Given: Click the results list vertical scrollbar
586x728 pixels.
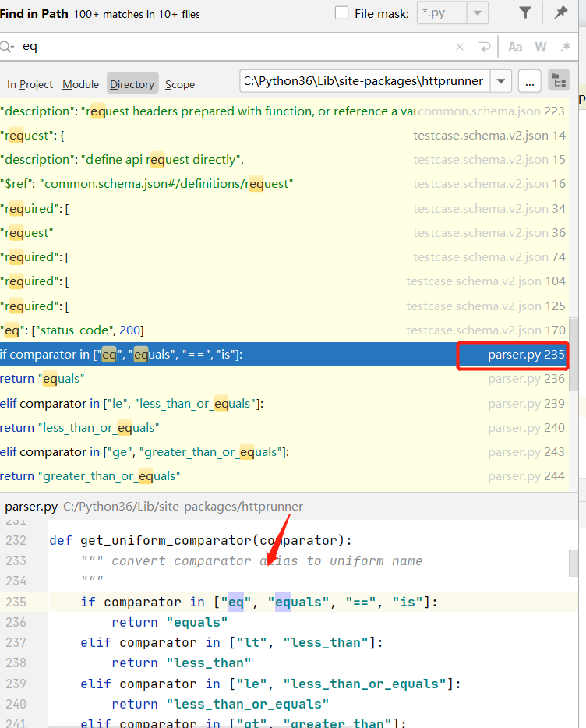Looking at the screenshot, I should coord(574,355).
